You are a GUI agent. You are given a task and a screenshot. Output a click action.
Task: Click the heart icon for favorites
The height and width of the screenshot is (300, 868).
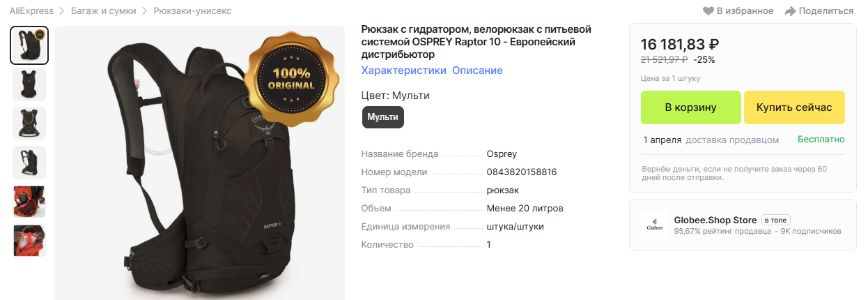click(708, 11)
